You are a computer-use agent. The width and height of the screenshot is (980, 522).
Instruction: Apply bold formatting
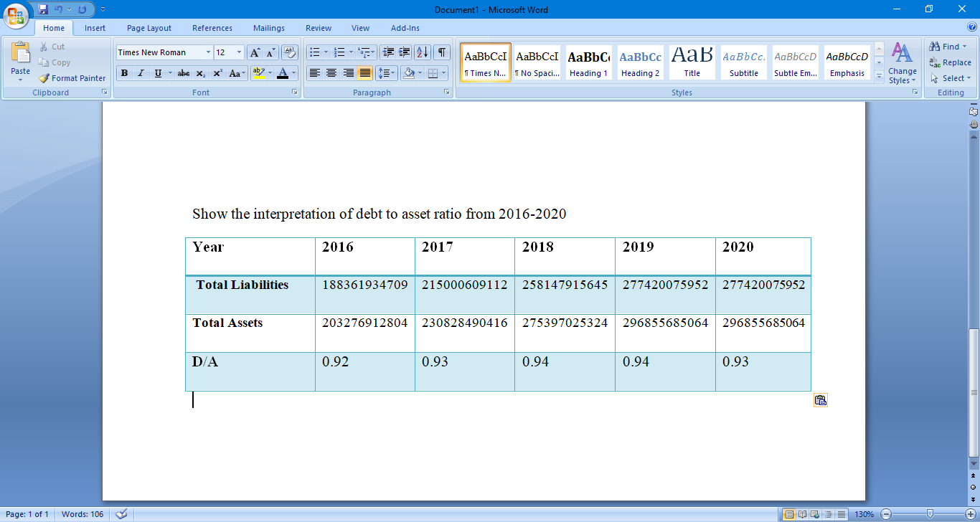pyautogui.click(x=123, y=74)
